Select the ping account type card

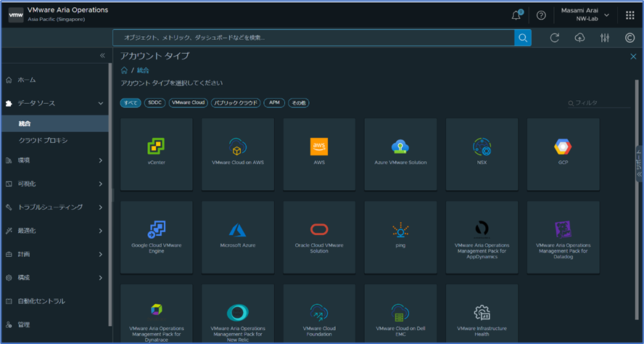pos(400,237)
